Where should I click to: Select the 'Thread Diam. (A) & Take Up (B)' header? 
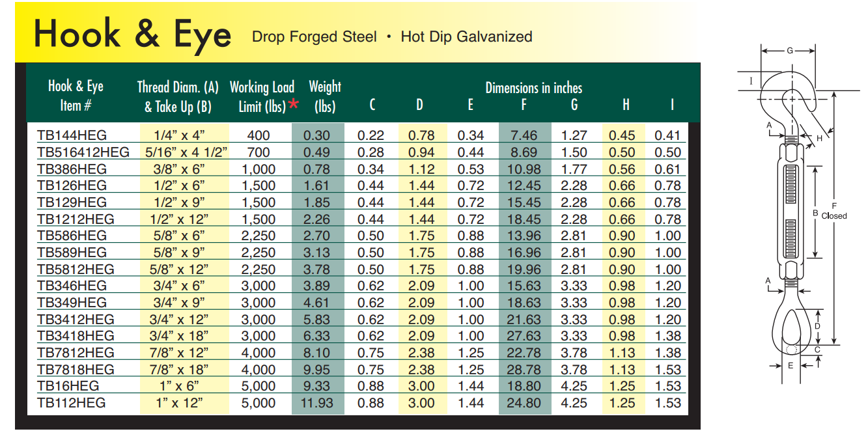178,96
